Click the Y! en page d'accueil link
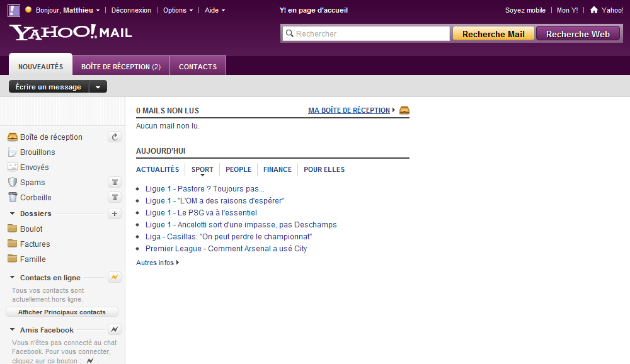Screen dimensions: 630x364 click(x=313, y=10)
